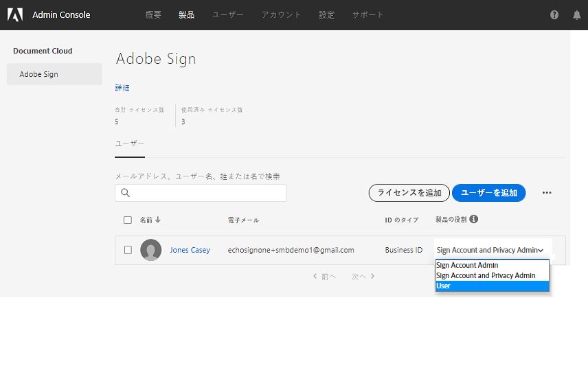This screenshot has width=588, height=368.
Task: Click the ユーザーを追加 button
Action: [x=488, y=193]
